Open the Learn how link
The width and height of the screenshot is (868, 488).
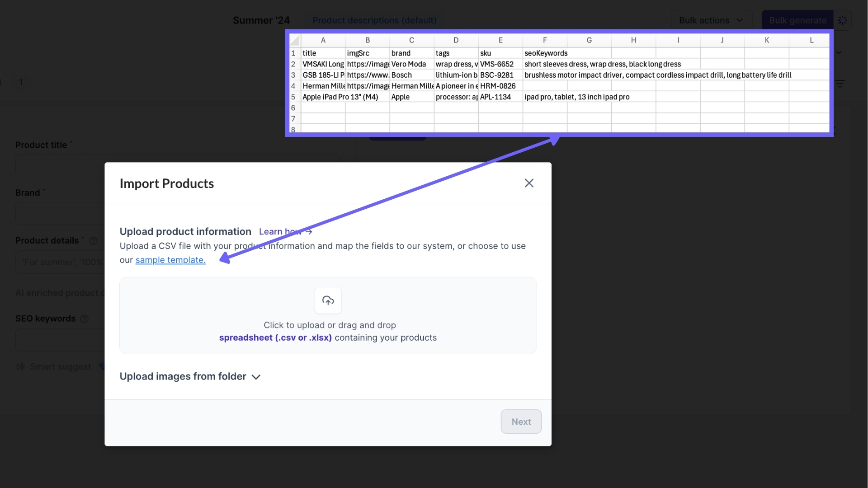[285, 231]
